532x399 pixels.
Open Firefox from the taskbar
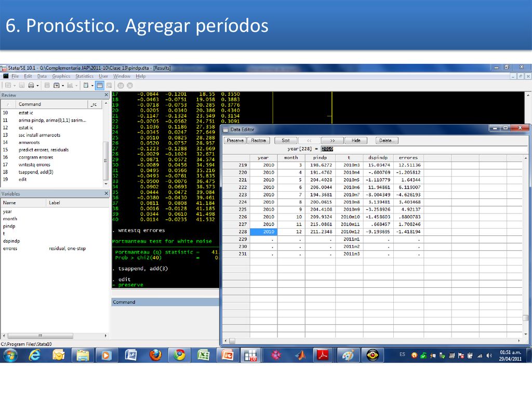pyautogui.click(x=155, y=355)
